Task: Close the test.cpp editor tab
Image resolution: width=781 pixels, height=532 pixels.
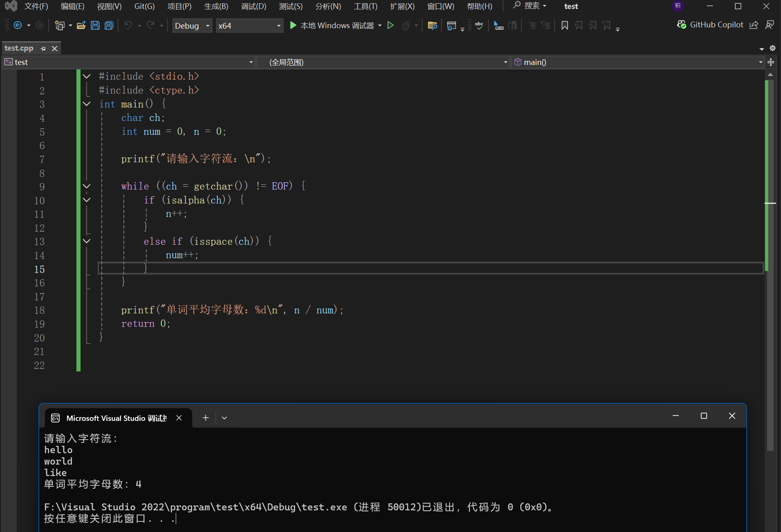Action: tap(54, 49)
